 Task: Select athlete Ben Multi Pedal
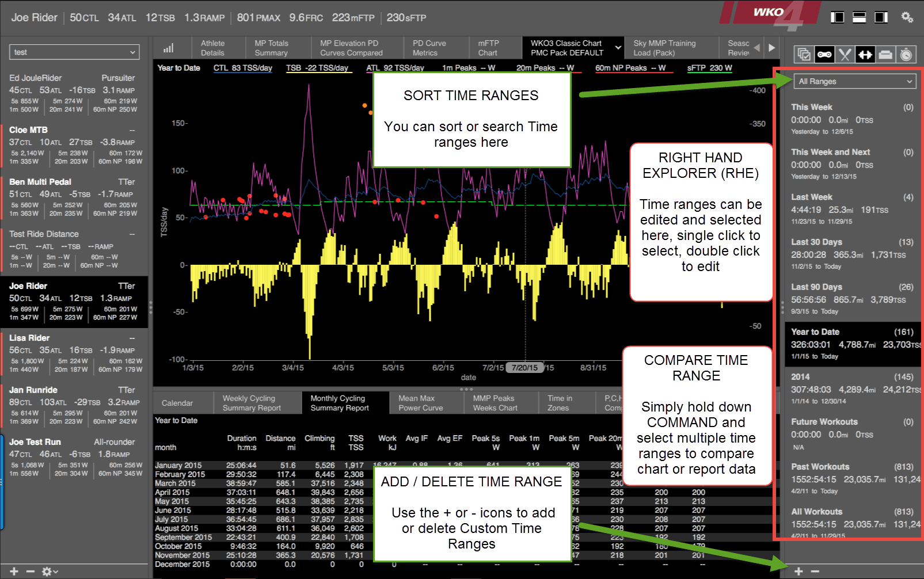(73, 198)
